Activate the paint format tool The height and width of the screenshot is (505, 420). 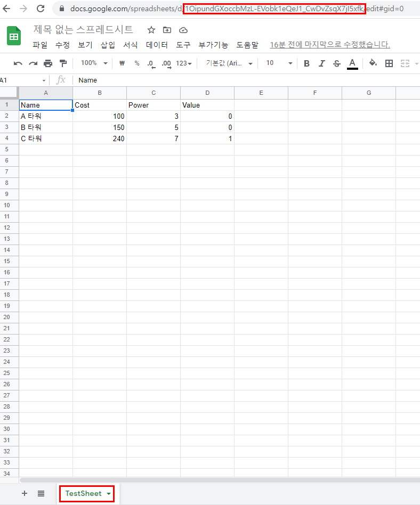click(63, 63)
